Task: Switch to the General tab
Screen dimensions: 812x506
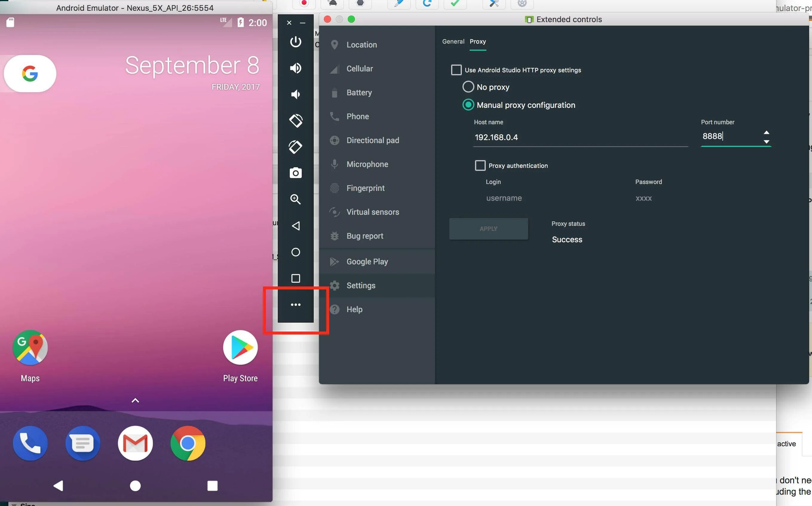Action: (x=453, y=42)
